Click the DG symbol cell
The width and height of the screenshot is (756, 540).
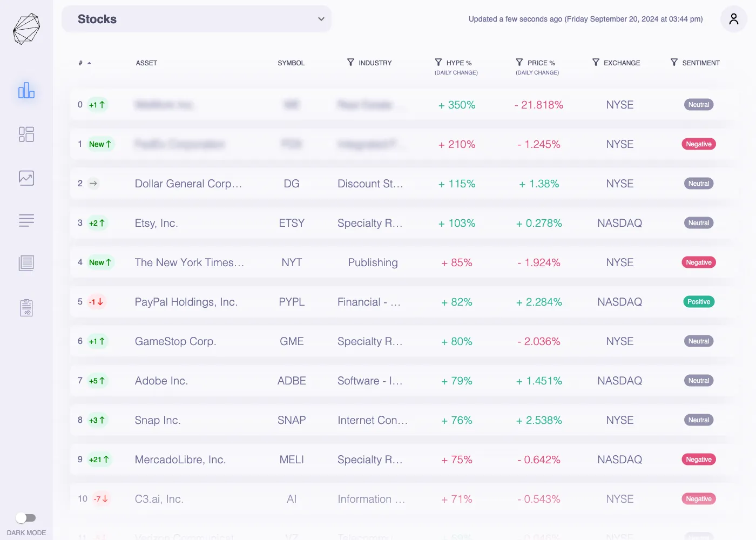[x=292, y=184]
